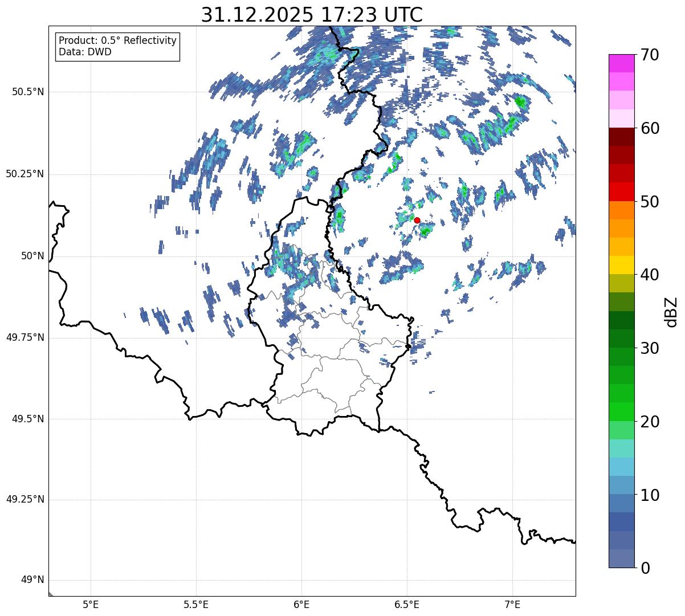This screenshot has width=685, height=616.
Task: Click the magenta swatch at top of colorbar
Action: coord(621,63)
